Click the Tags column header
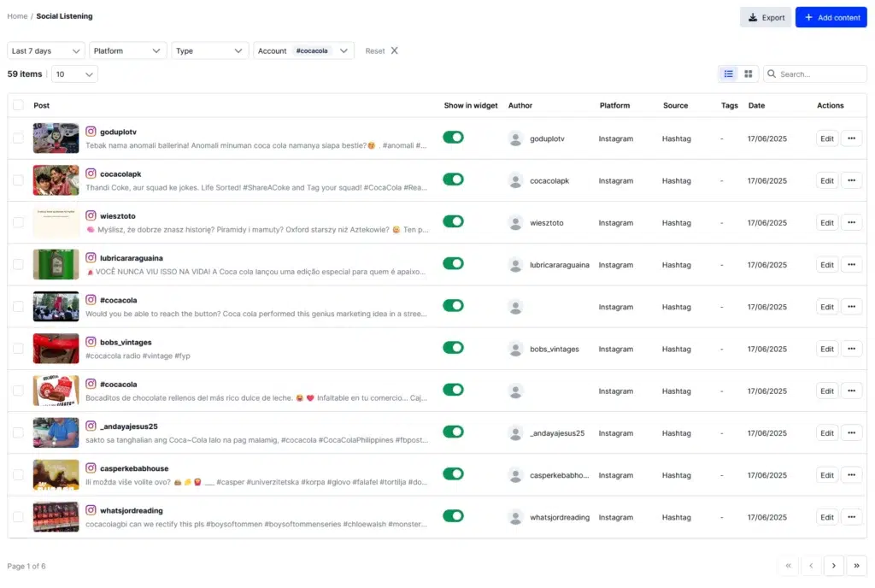The width and height of the screenshot is (875, 588). [x=730, y=105]
